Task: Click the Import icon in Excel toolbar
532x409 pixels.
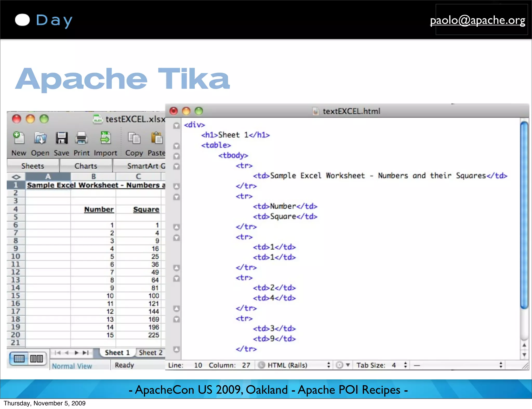Action: (x=105, y=138)
